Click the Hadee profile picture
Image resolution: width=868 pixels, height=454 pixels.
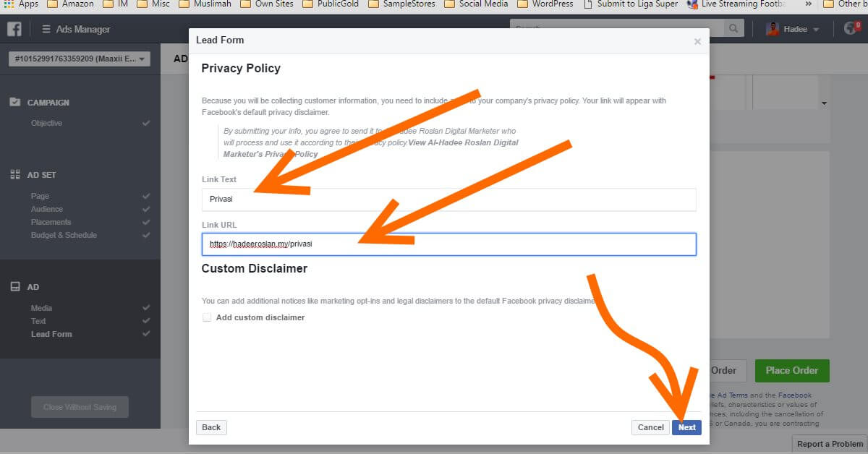(x=773, y=29)
